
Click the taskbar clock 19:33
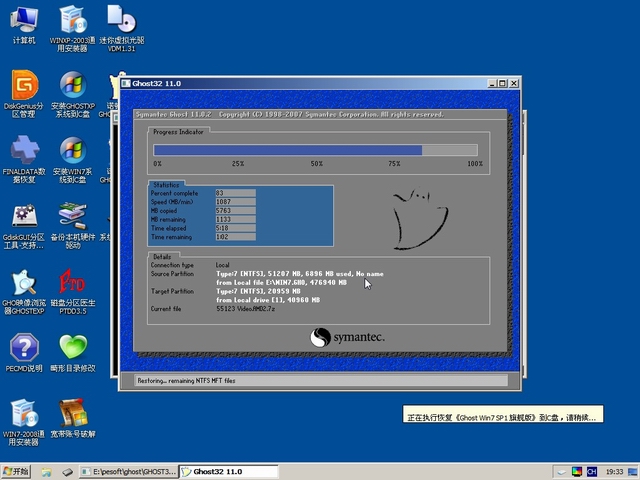[614, 472]
